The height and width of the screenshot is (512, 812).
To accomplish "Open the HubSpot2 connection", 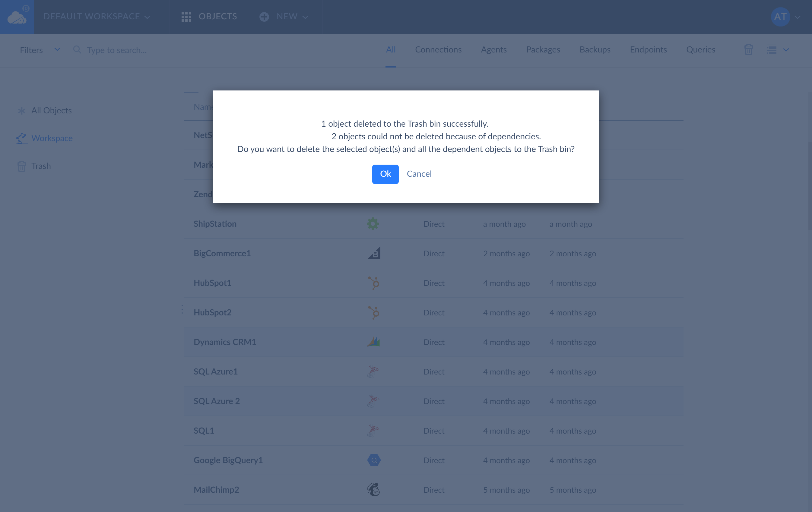I will coord(212,312).
